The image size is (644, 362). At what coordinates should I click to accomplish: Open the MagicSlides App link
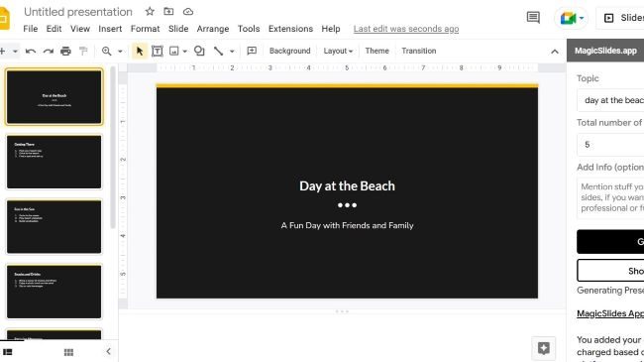[x=610, y=313]
